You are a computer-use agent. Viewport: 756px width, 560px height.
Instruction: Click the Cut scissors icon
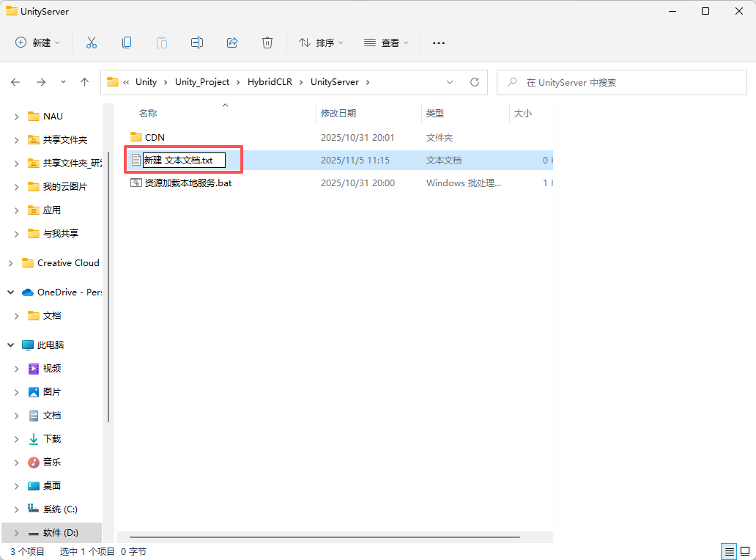pyautogui.click(x=91, y=43)
